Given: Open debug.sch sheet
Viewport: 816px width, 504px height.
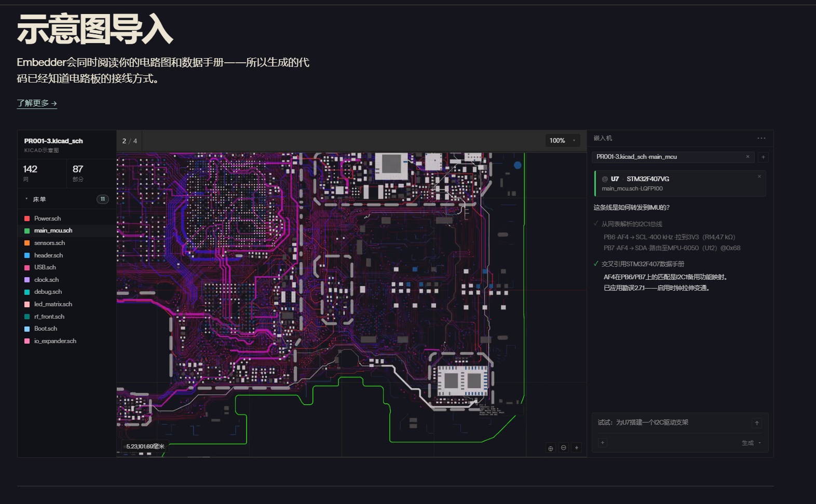Looking at the screenshot, I should tap(48, 292).
